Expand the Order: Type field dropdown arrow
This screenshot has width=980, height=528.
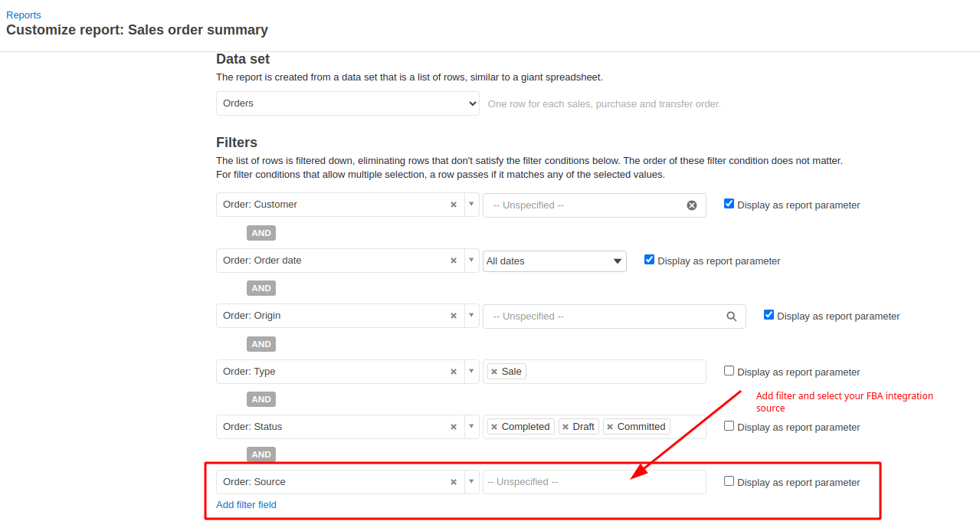pos(472,372)
